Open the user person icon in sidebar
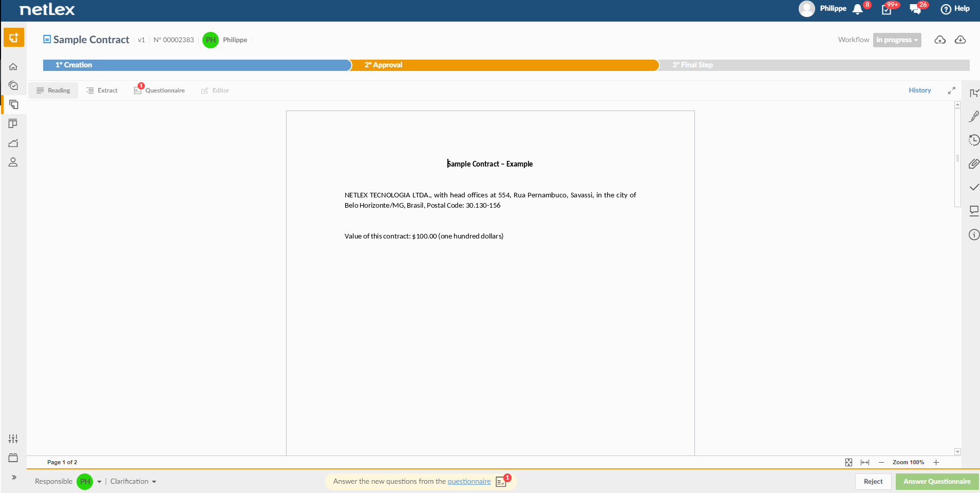Screen dimensions: 980x493 pyautogui.click(x=13, y=162)
